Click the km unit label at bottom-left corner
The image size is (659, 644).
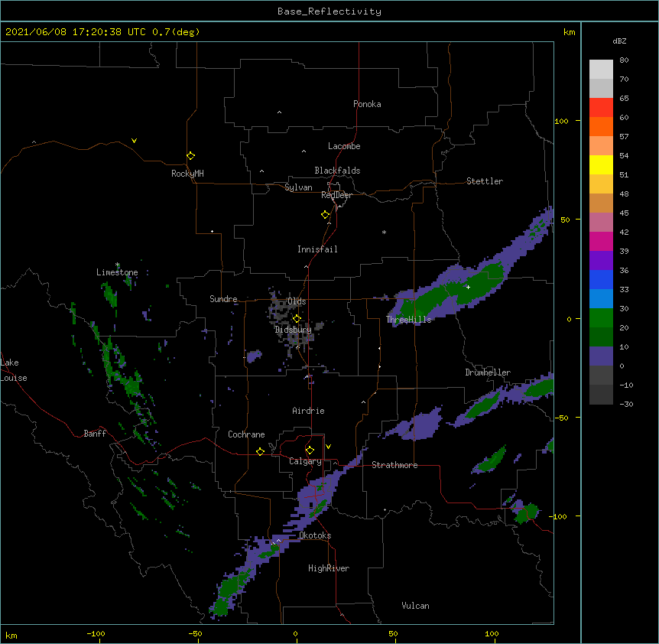coord(11,636)
